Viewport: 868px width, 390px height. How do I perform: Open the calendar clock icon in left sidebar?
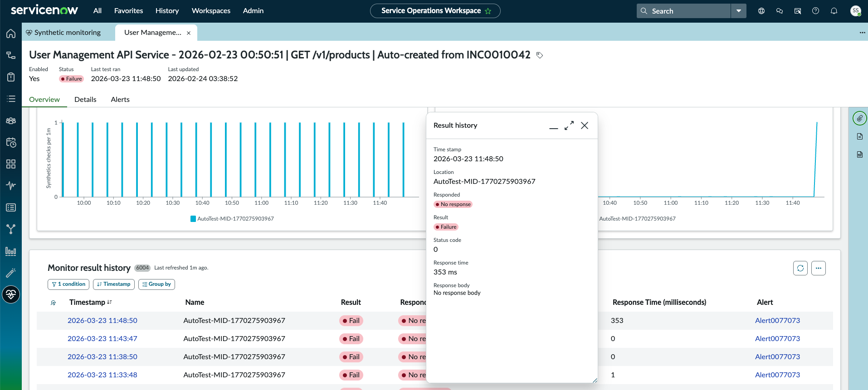pyautogui.click(x=11, y=142)
